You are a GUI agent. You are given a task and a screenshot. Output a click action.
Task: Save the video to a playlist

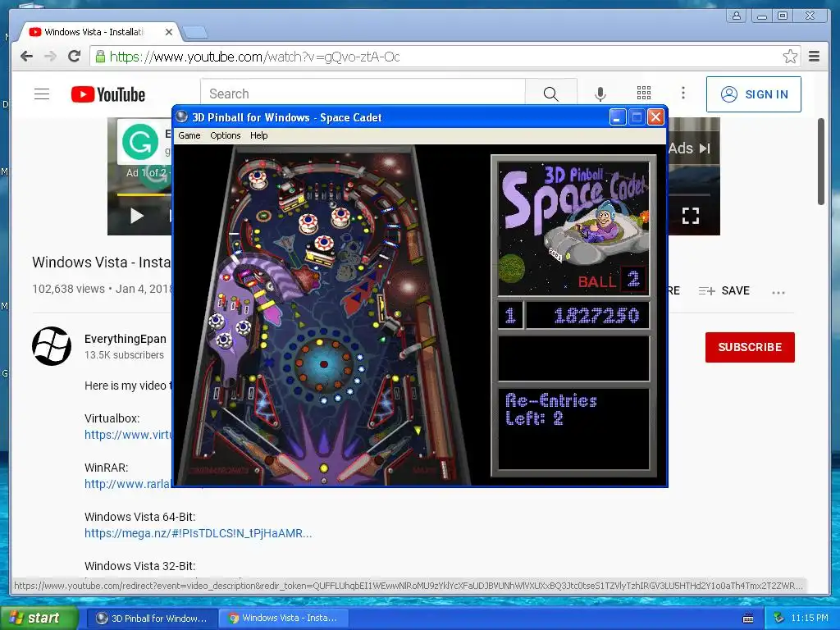724,291
